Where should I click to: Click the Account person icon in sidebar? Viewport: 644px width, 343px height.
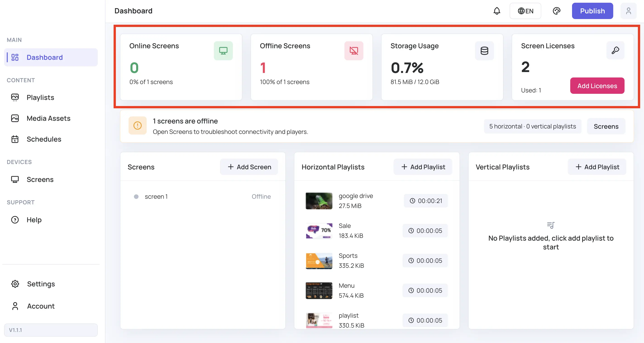click(15, 306)
